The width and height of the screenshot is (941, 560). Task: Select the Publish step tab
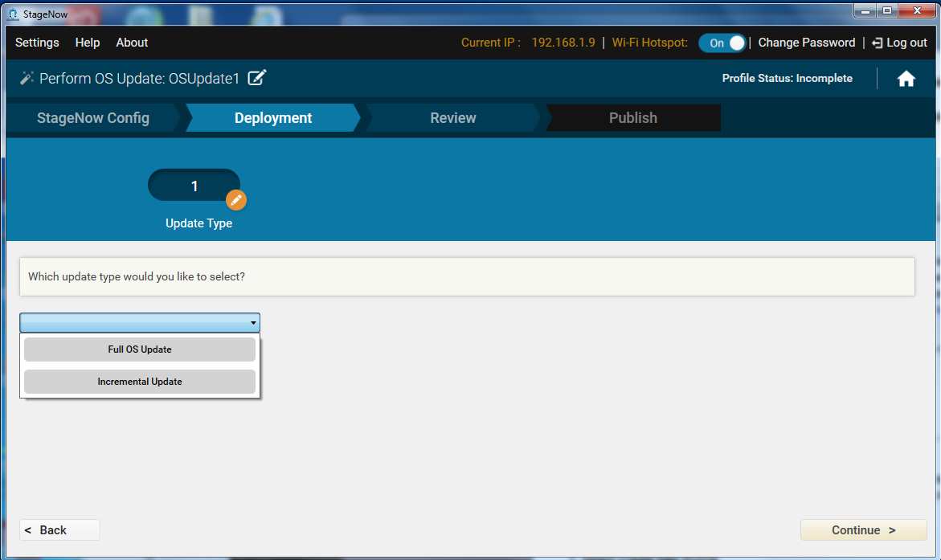tap(632, 118)
